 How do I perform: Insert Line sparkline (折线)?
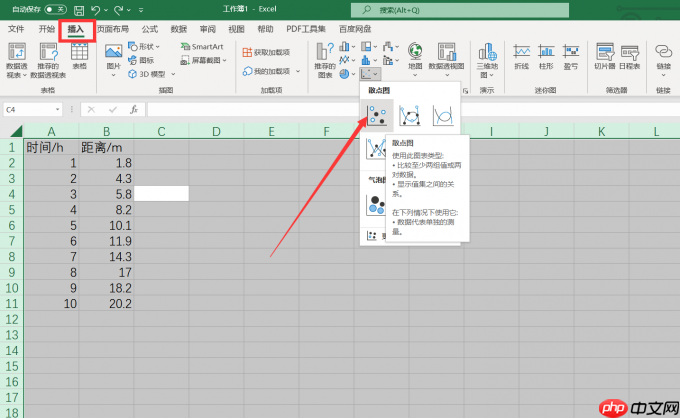(x=521, y=57)
